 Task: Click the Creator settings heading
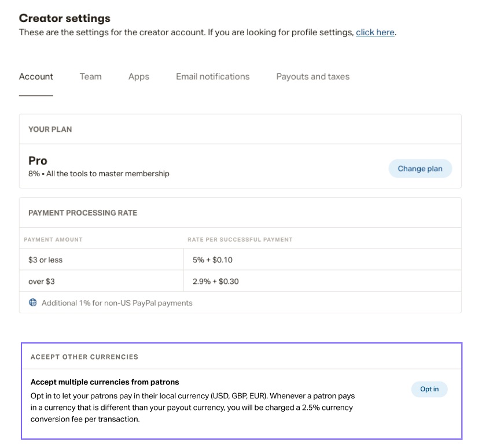pyautogui.click(x=65, y=18)
